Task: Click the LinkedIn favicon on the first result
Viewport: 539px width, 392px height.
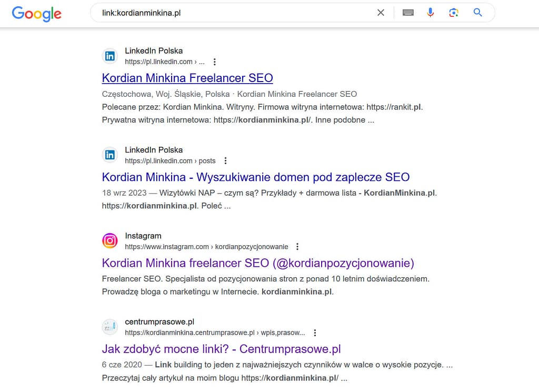Action: click(x=110, y=56)
